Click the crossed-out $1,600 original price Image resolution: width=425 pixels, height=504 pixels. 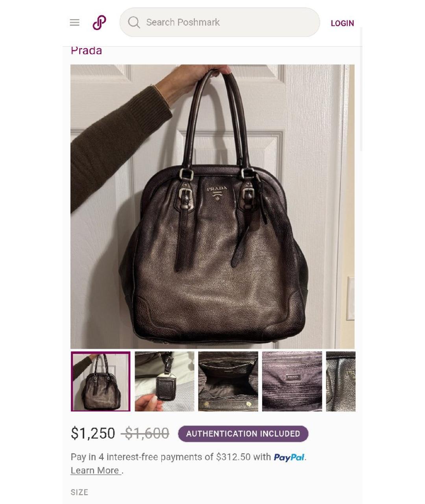pos(145,434)
